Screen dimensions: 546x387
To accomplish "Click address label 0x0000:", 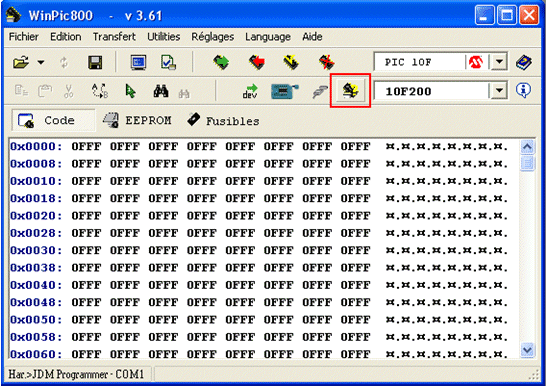I will pyautogui.click(x=36, y=146).
